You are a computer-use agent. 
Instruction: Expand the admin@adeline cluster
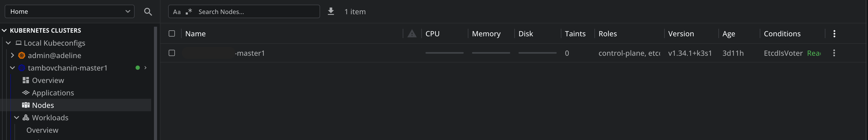coord(12,55)
